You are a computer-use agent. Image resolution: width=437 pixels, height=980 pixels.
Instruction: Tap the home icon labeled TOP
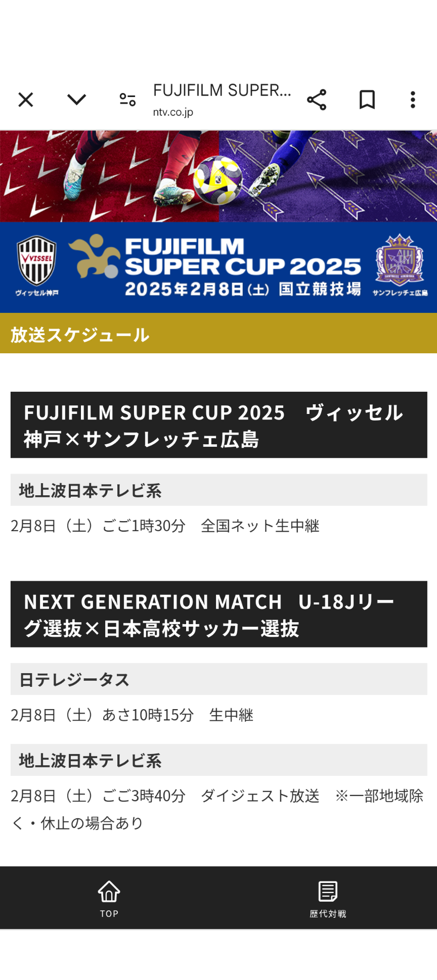tap(109, 898)
